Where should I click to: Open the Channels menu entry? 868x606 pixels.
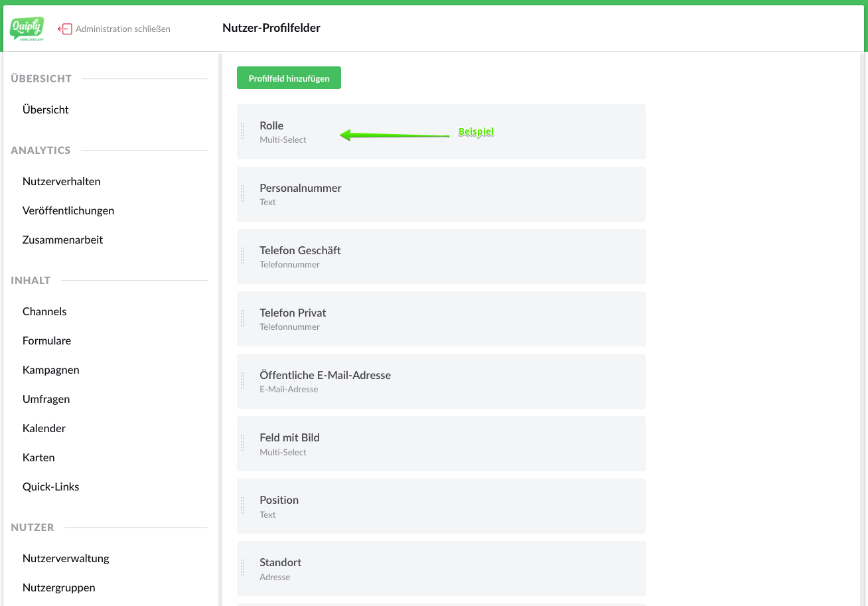pyautogui.click(x=44, y=311)
